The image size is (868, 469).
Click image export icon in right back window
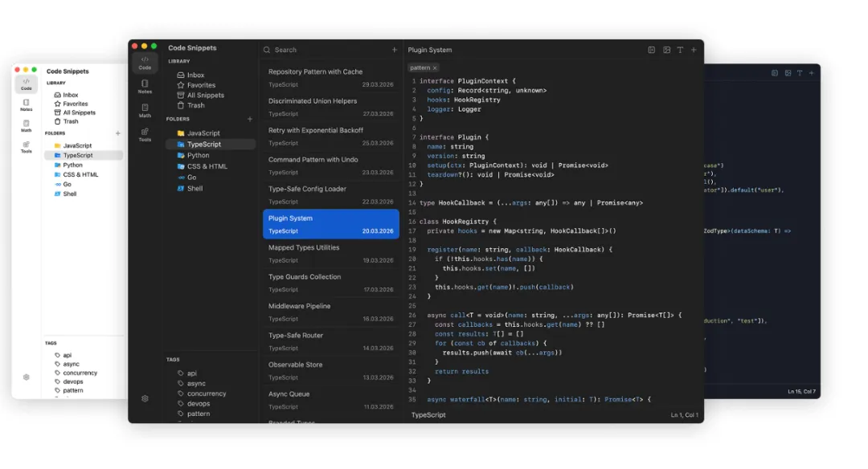(788, 73)
